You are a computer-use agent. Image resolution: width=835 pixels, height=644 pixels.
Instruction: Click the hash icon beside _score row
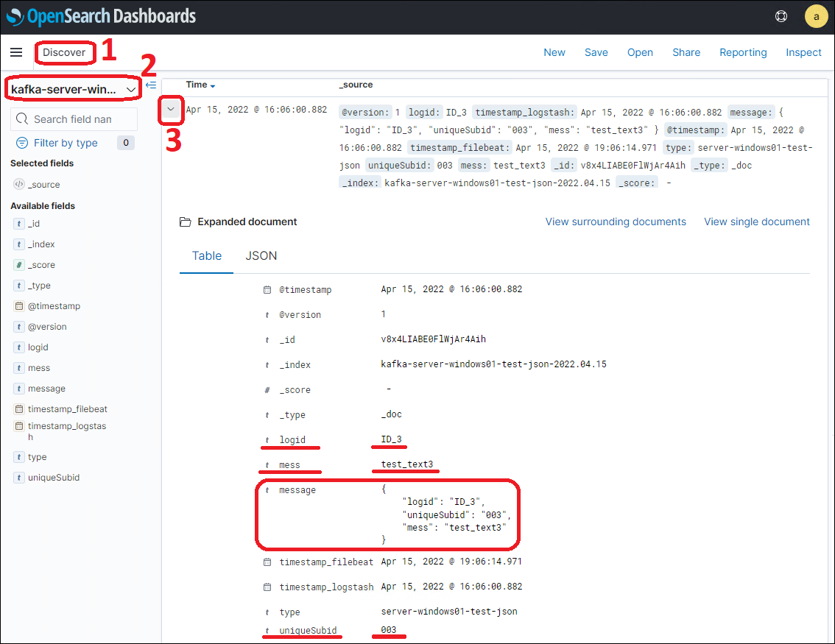tap(267, 390)
